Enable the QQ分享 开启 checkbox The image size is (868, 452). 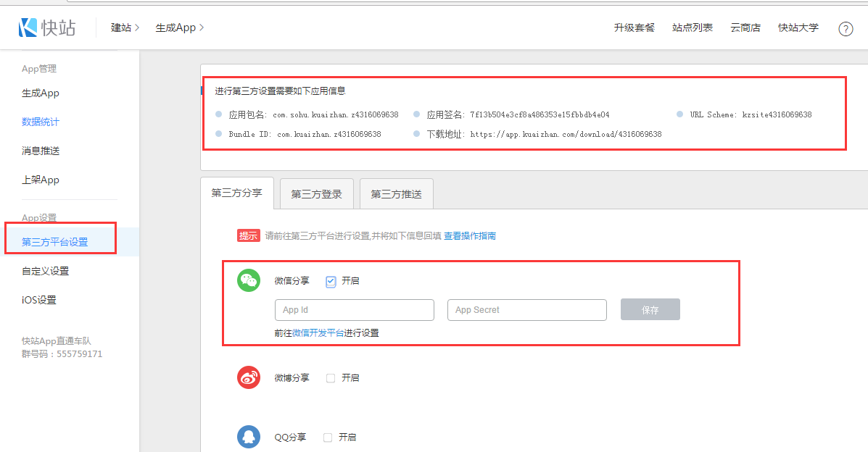pyautogui.click(x=328, y=438)
